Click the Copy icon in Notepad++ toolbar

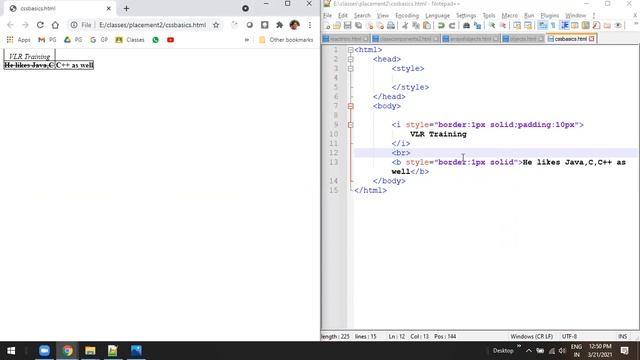(416, 26)
